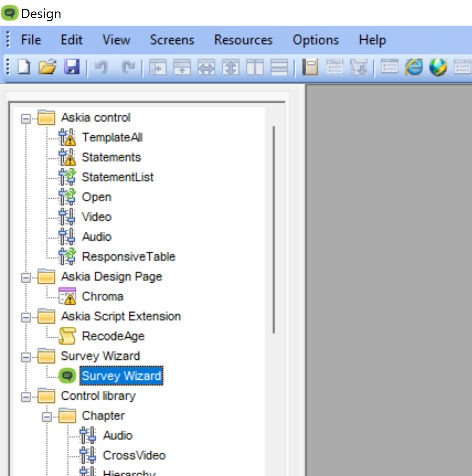Viewport: 472px width, 476px height.
Task: Collapse the Askia control folder
Action: pyautogui.click(x=26, y=118)
